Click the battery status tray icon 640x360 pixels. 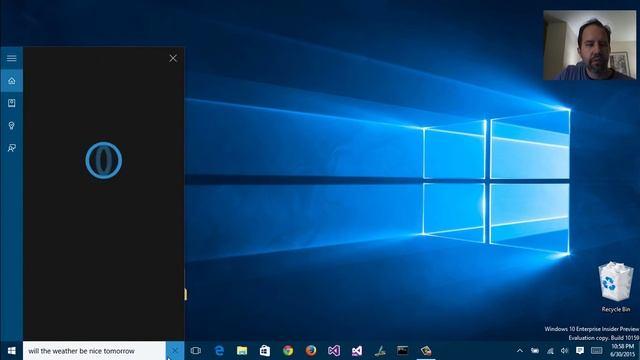[x=535, y=351]
